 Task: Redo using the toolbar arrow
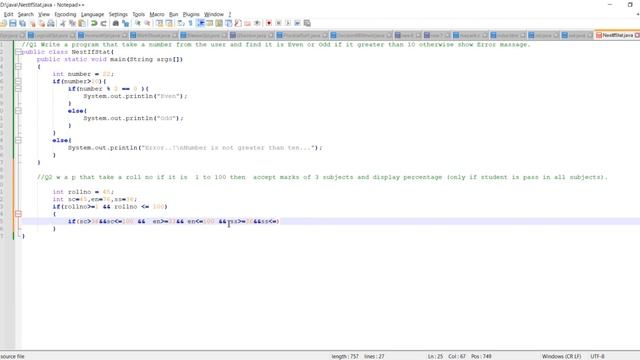pyautogui.click(x=103, y=23)
